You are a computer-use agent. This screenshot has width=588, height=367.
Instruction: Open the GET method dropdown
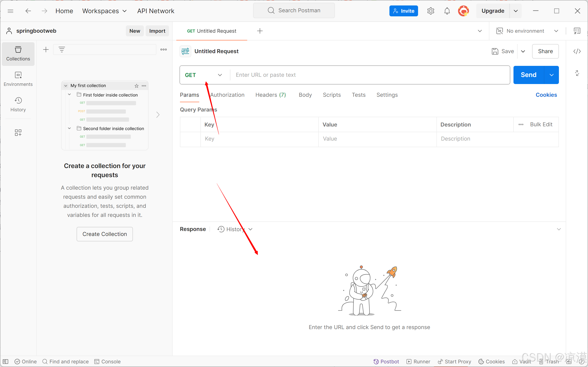point(203,75)
